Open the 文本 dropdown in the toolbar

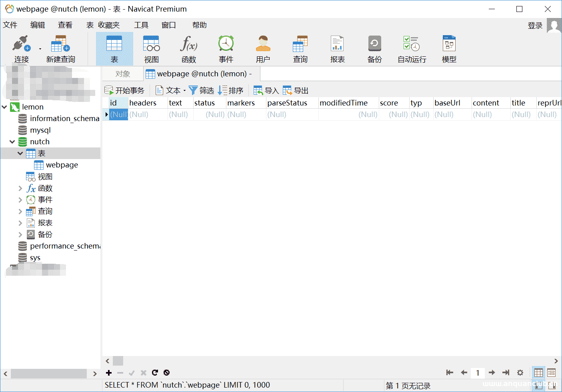tap(171, 91)
